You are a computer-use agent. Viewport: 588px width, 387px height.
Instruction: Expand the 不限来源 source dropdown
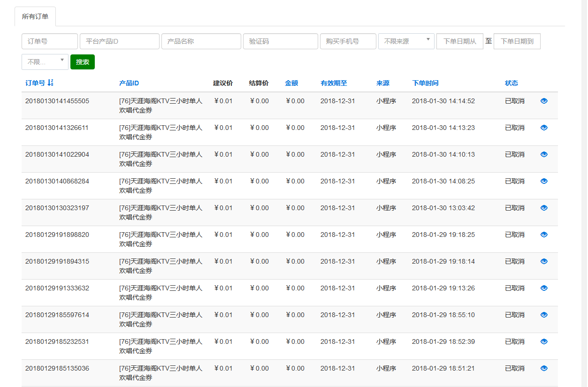pyautogui.click(x=406, y=41)
